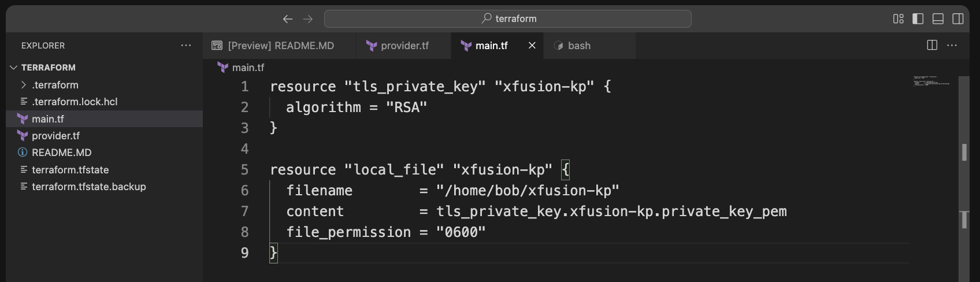Screen dimensions: 980x282
Task: Open terraform.tfstate in Explorer
Action: pos(70,170)
